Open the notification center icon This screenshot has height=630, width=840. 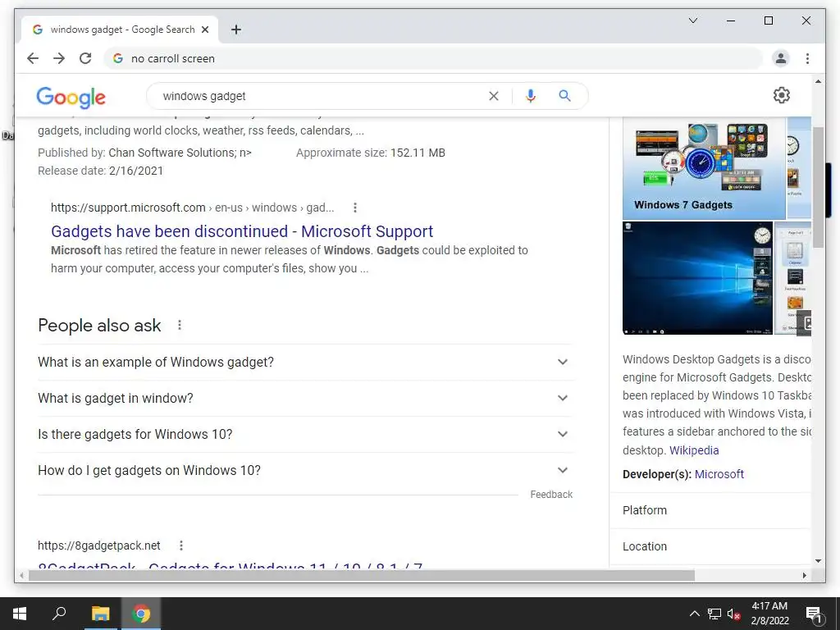coord(814,614)
